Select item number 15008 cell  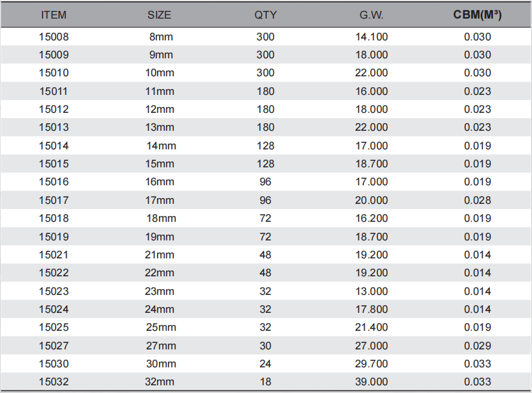pos(54,37)
